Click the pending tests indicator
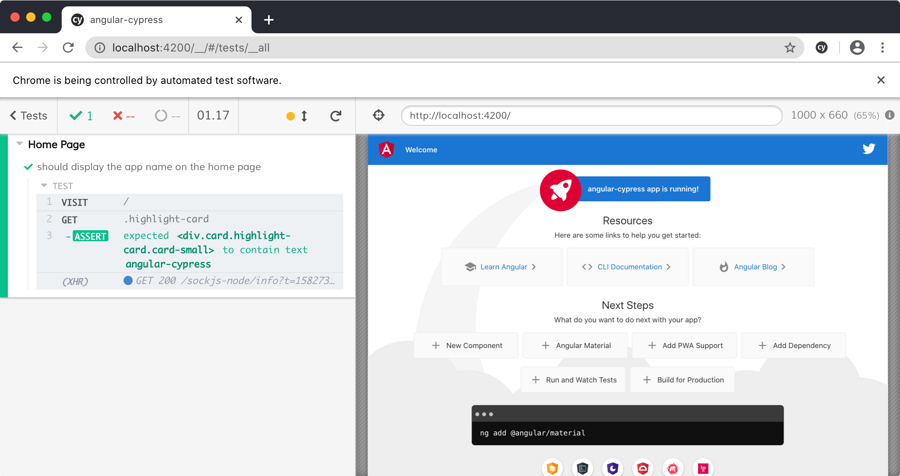Image resolution: width=900 pixels, height=476 pixels. (168, 115)
